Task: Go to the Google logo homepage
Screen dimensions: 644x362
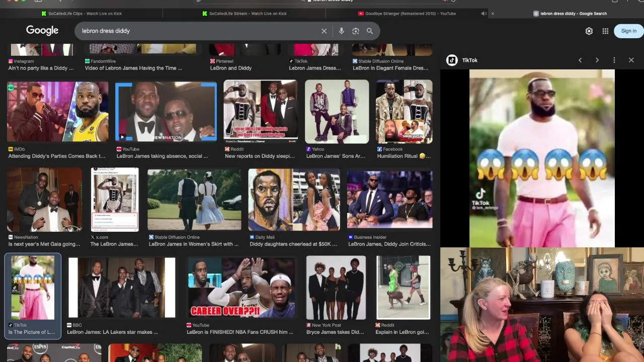Action: (x=42, y=31)
